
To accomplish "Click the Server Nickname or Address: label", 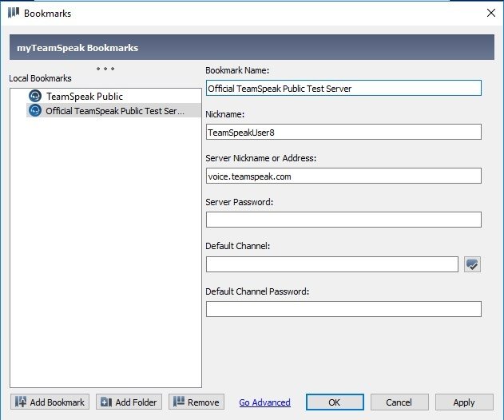I will pyautogui.click(x=261, y=158).
